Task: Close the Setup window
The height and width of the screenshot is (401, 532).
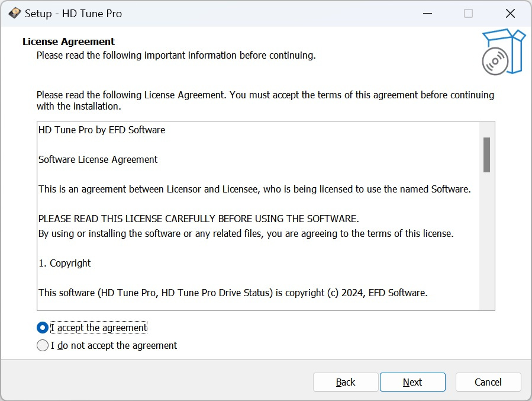Action: 510,13
